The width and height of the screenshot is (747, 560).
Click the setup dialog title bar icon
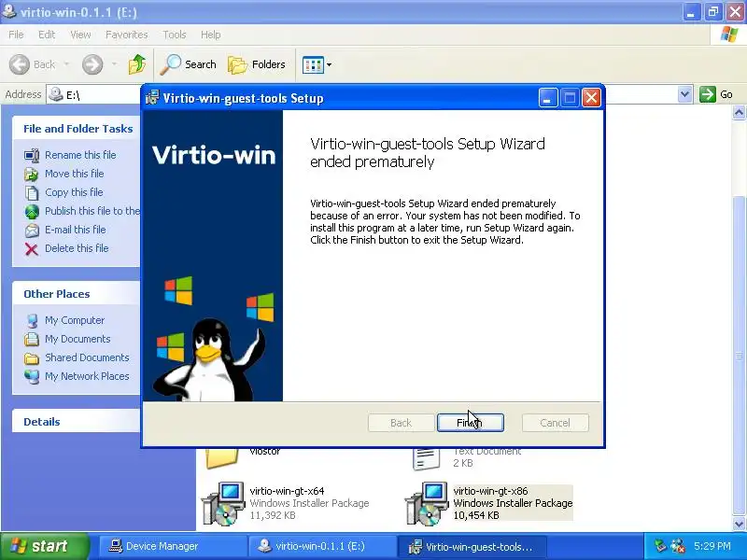(x=152, y=98)
